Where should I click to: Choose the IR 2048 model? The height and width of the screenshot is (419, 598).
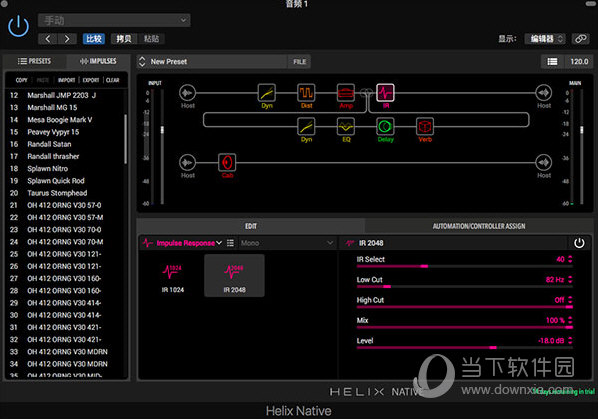234,276
